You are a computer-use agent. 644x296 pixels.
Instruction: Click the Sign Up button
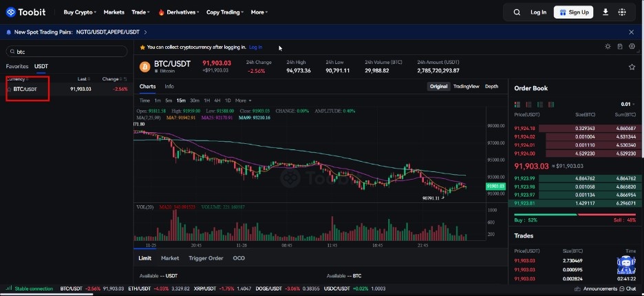(x=573, y=12)
